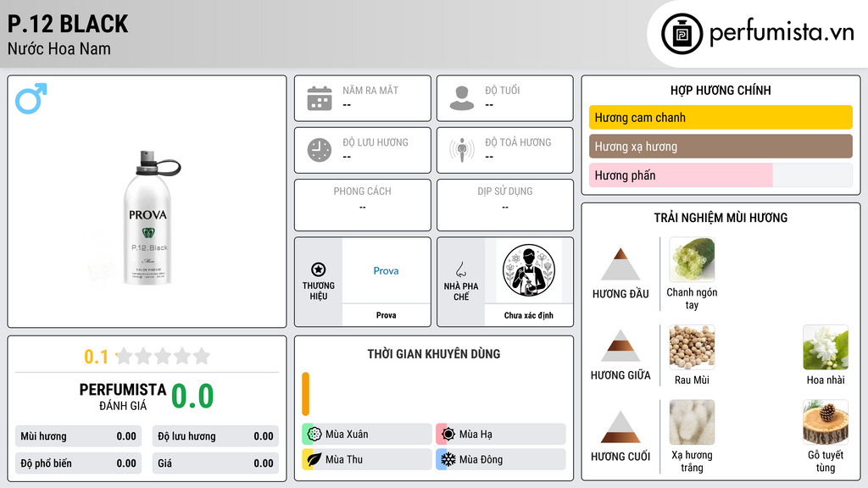The image size is (868, 488).
Task: Click the Hương giữa pyramid icon
Action: [620, 346]
